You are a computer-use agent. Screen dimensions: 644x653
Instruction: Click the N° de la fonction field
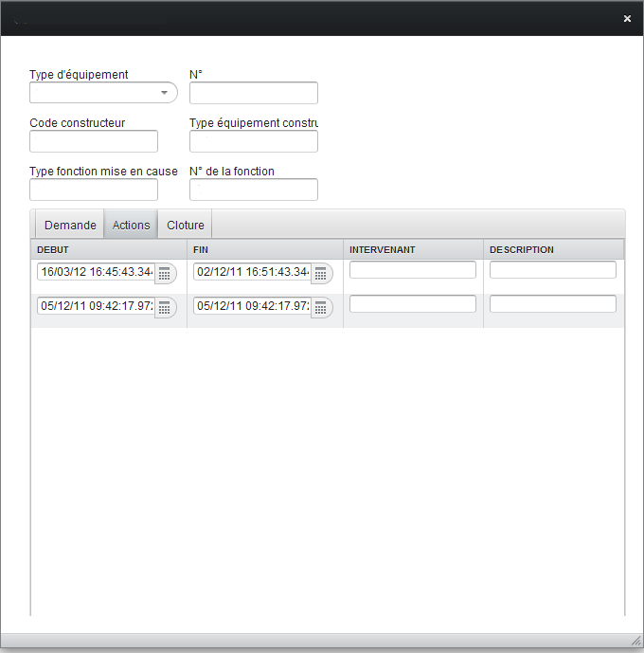(253, 190)
